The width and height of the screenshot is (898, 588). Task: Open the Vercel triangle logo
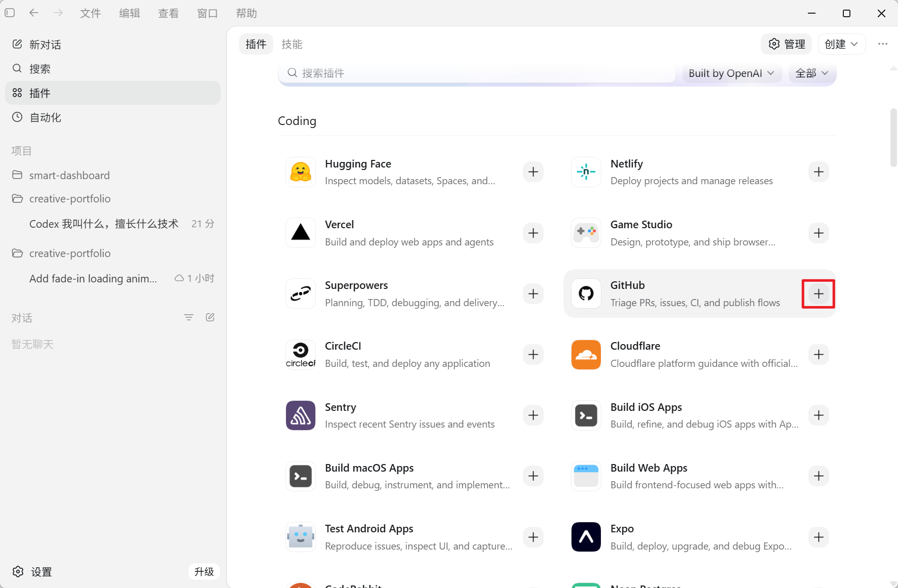click(301, 233)
